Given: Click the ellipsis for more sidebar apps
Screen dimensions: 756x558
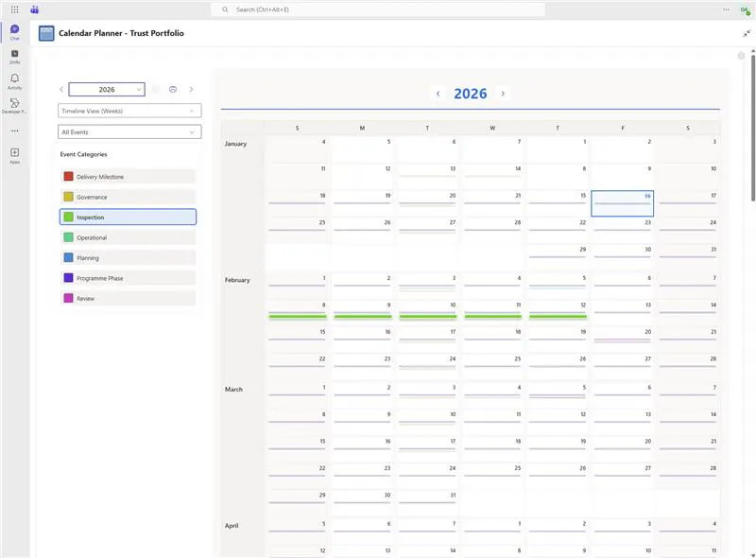Looking at the screenshot, I should (x=14, y=131).
